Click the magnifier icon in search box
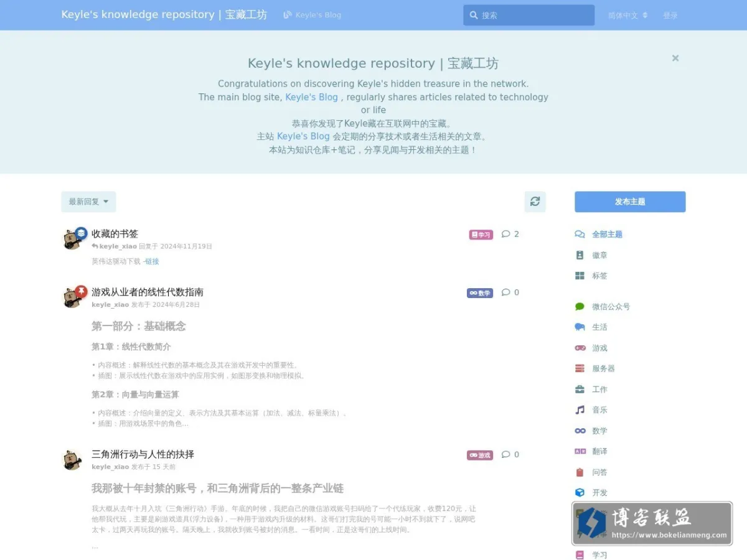 474,15
